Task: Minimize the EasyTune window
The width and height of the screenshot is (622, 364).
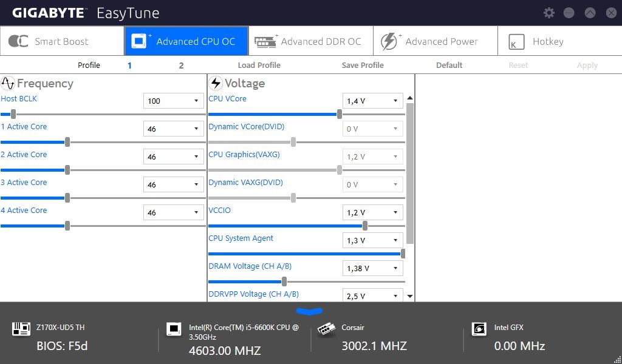Action: tap(569, 13)
